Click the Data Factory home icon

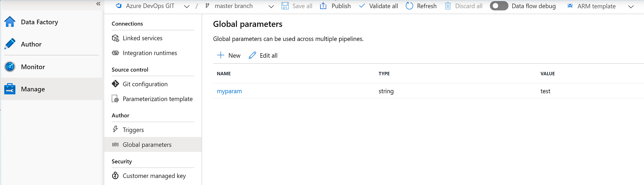(x=10, y=22)
